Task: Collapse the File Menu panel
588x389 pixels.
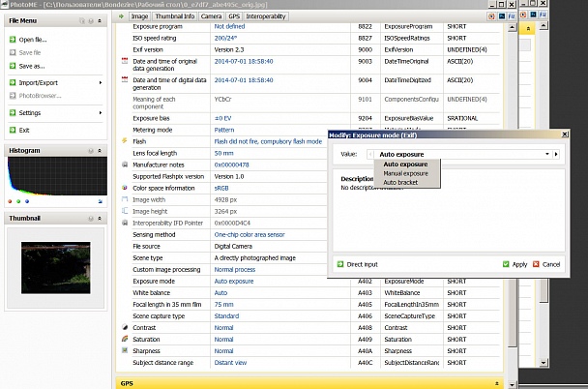Action: [x=100, y=21]
